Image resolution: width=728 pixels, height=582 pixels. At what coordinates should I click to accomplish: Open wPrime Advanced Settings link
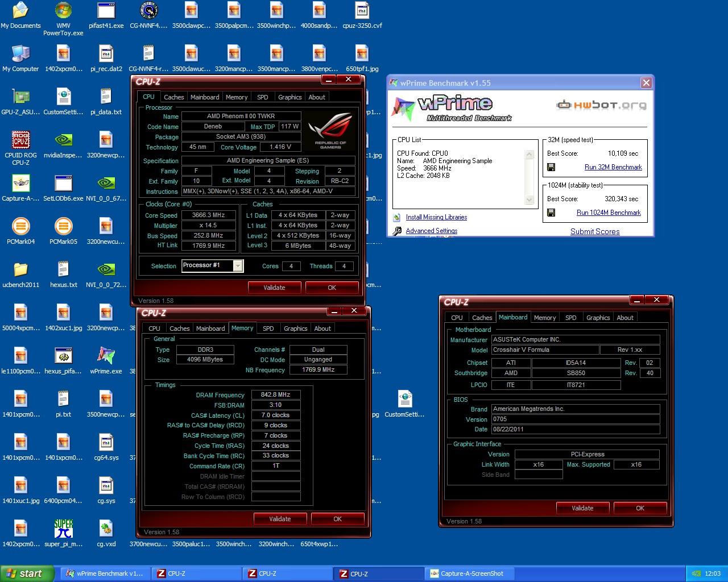point(431,231)
